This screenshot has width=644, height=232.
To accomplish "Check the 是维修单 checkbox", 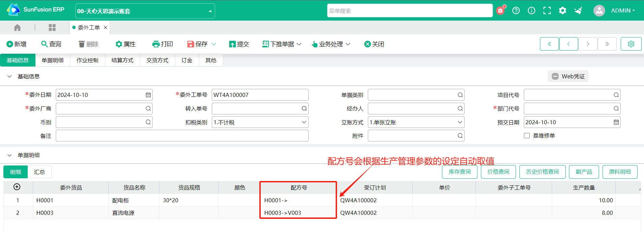I will tap(526, 136).
